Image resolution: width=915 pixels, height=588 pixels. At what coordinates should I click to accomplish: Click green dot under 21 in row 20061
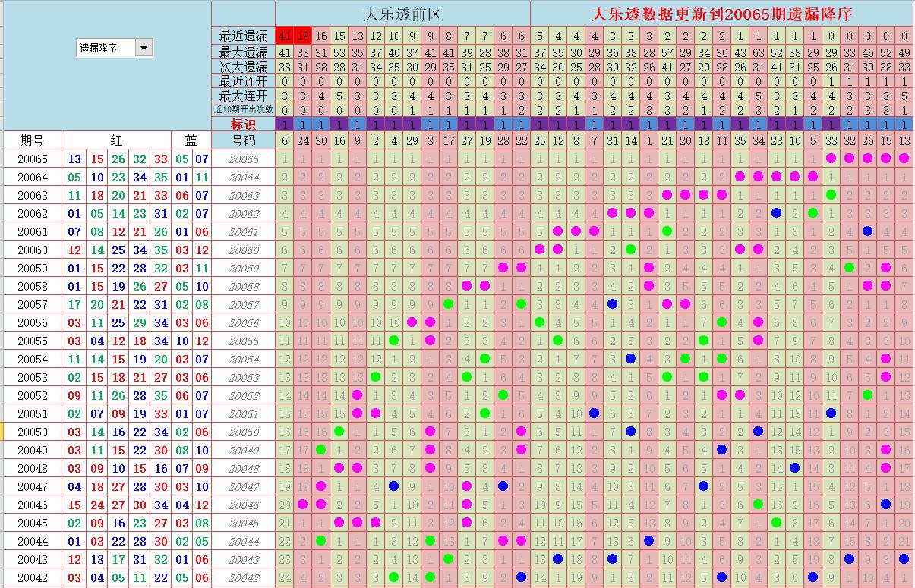(x=667, y=231)
